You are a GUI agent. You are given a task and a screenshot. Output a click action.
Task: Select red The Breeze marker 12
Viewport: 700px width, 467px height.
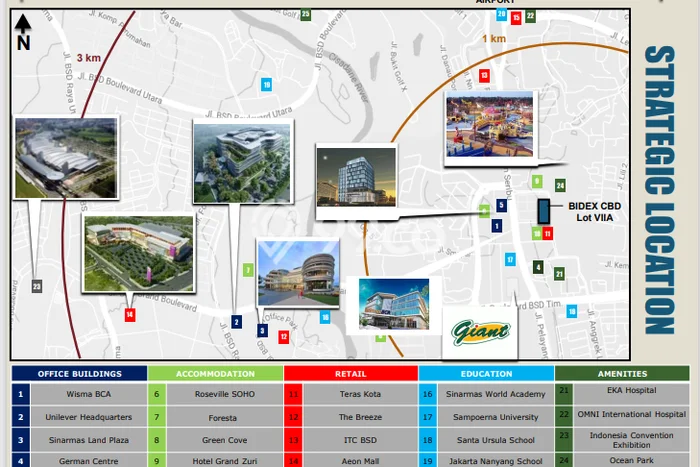(x=283, y=337)
